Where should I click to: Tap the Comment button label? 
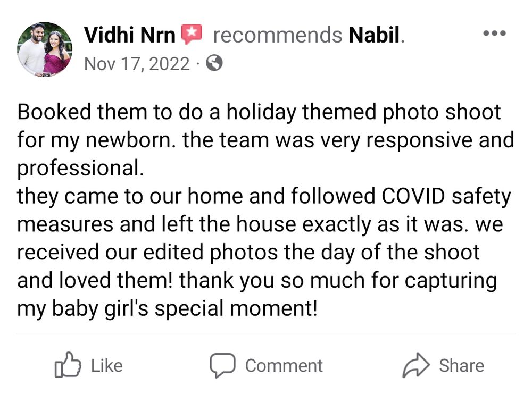(284, 366)
